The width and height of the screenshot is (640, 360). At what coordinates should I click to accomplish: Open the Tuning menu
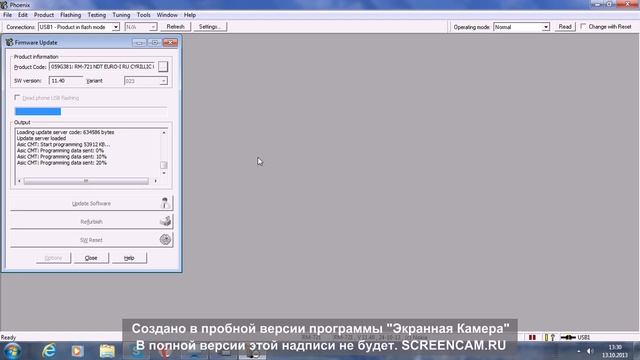coord(121,15)
